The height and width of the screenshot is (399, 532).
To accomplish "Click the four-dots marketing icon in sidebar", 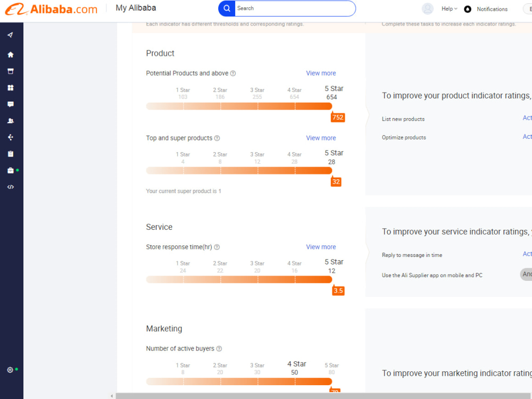I will [11, 137].
